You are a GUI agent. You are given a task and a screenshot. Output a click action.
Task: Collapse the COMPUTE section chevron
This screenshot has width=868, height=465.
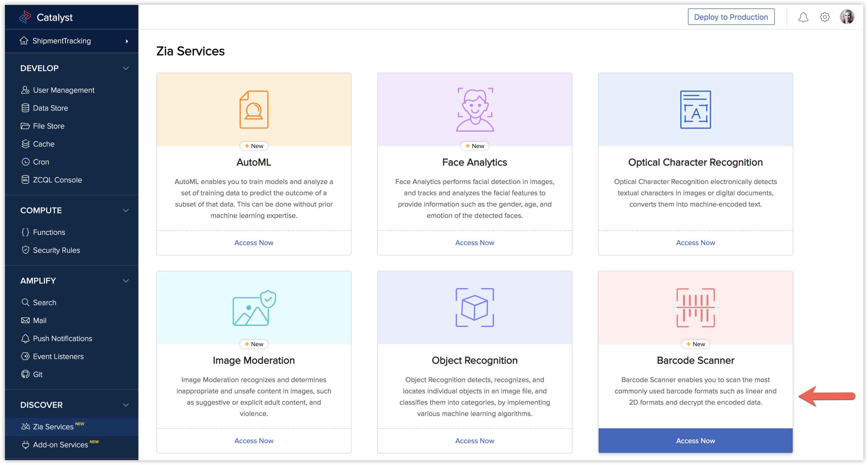pyautogui.click(x=126, y=210)
